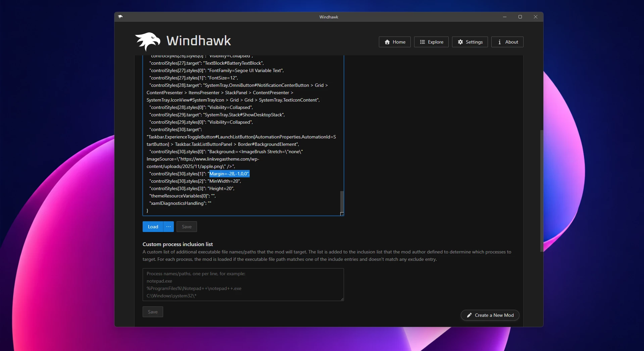
Task: Click the Windhawk title bar app icon
Action: tap(120, 17)
